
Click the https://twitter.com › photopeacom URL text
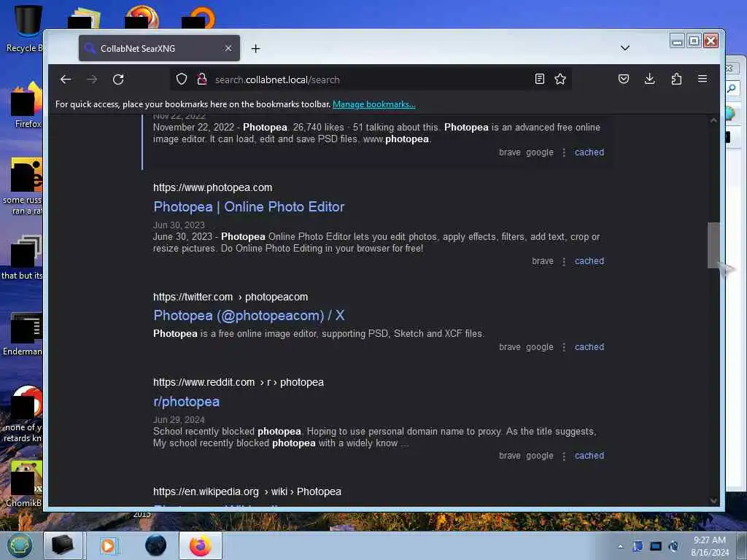pos(231,297)
